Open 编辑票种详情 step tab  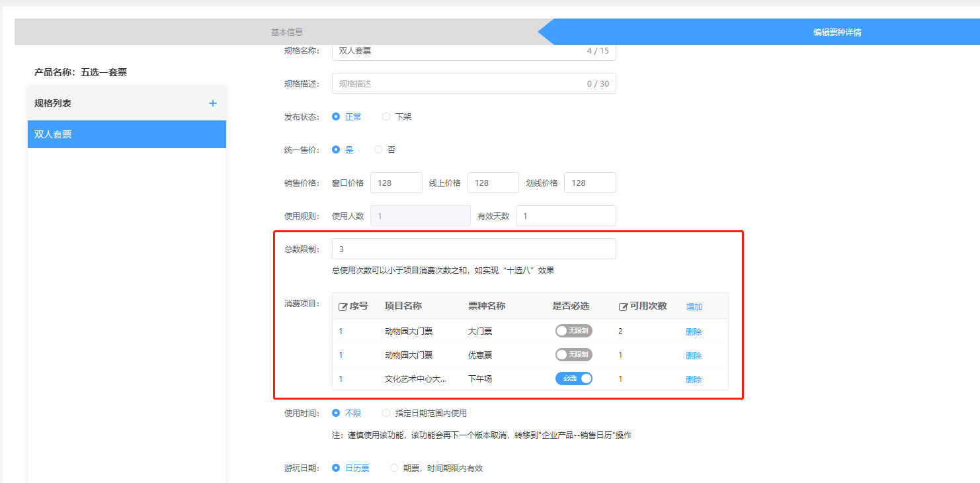[x=837, y=32]
